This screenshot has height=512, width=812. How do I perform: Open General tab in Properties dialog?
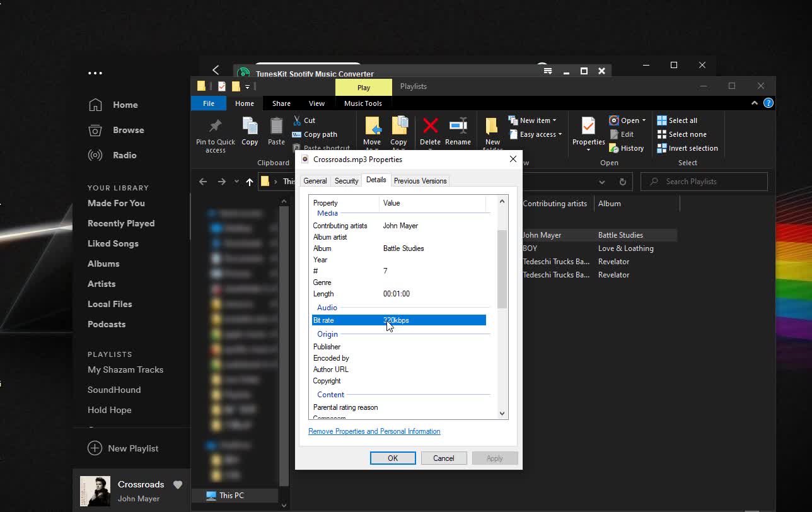tap(315, 181)
